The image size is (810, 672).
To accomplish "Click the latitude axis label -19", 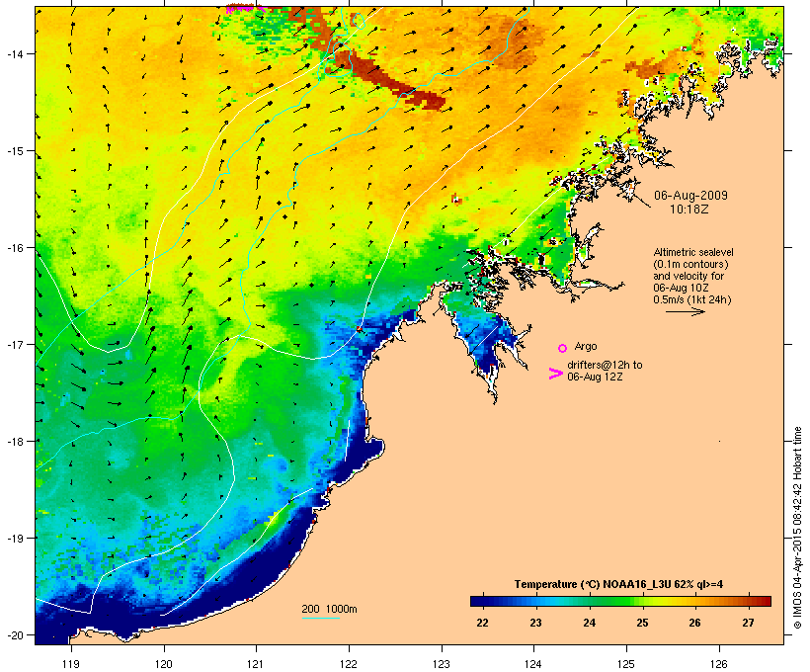I will pyautogui.click(x=14, y=538).
